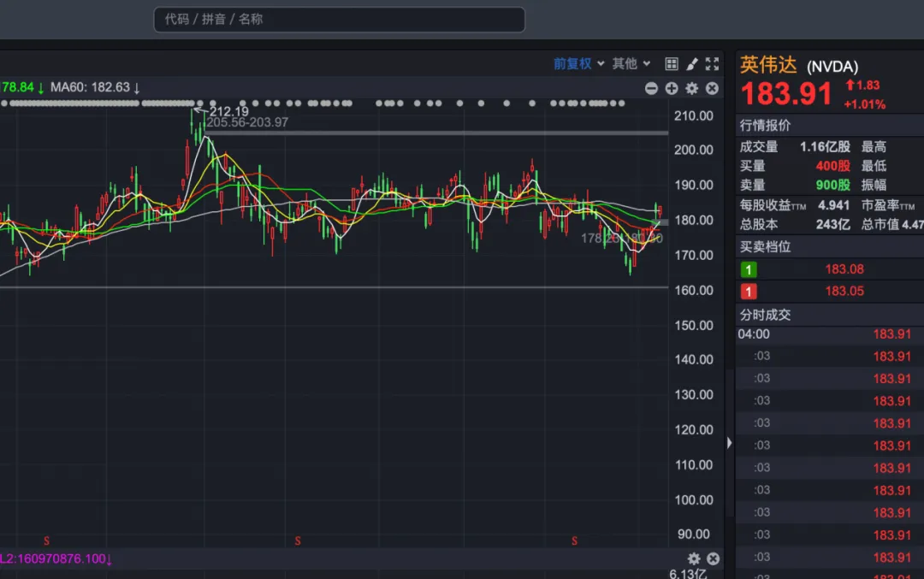Open volume panel settings gear
924x579 pixels.
(694, 558)
